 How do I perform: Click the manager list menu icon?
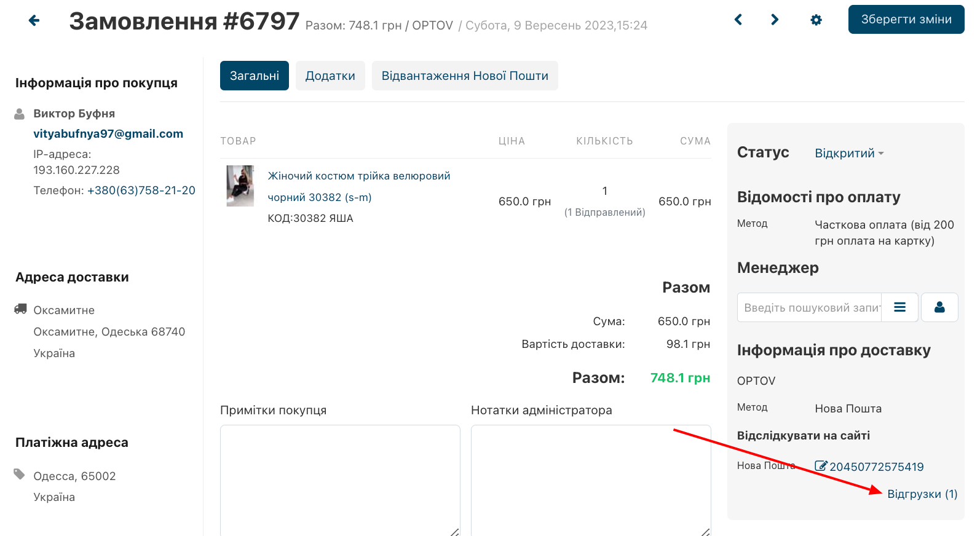tap(899, 307)
